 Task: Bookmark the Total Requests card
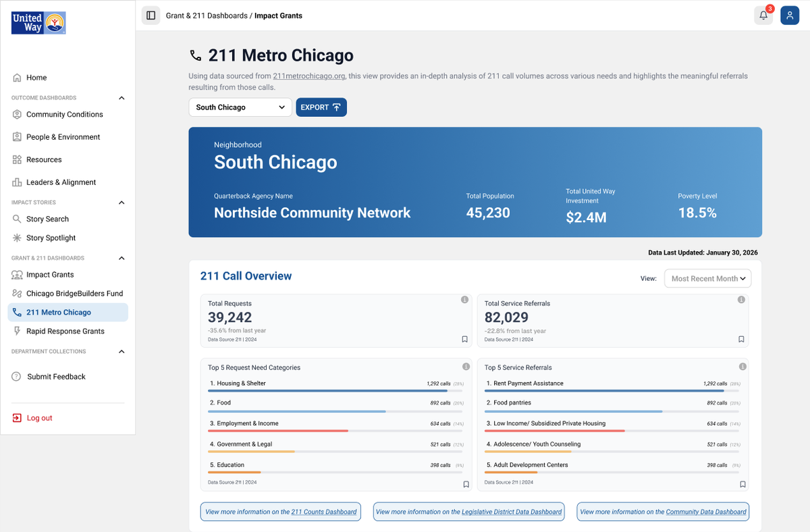464,340
